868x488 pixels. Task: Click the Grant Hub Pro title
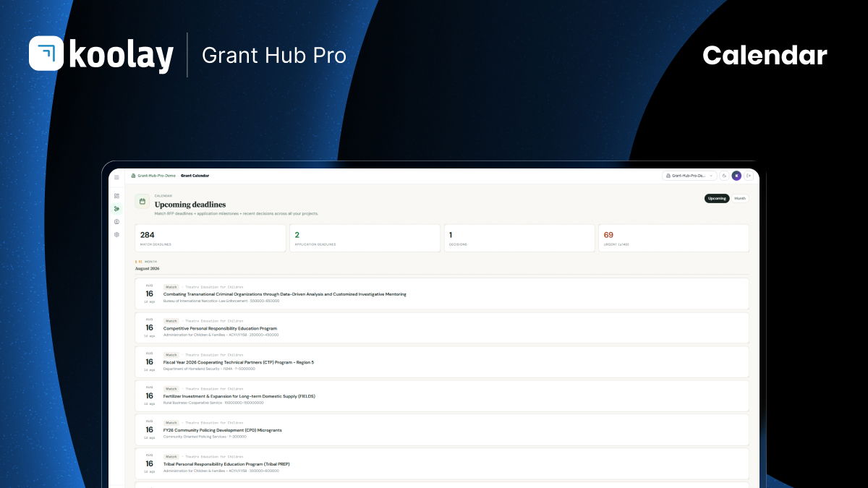[x=274, y=55]
